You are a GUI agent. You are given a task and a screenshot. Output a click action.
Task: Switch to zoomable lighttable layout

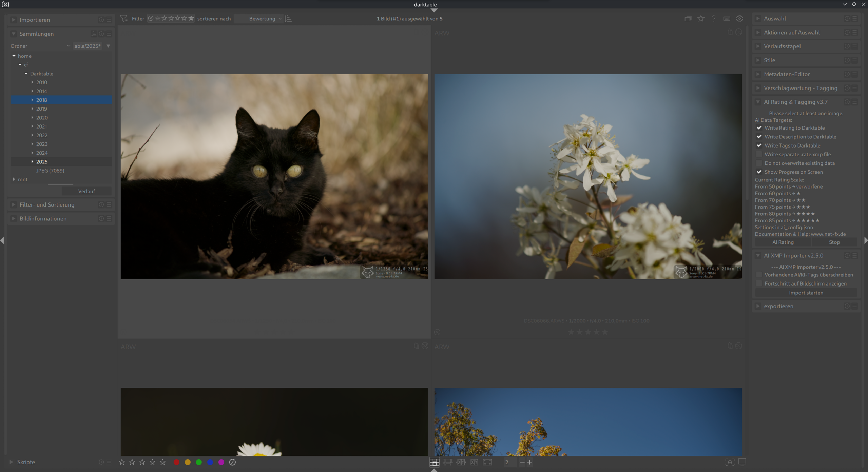[x=447, y=462]
